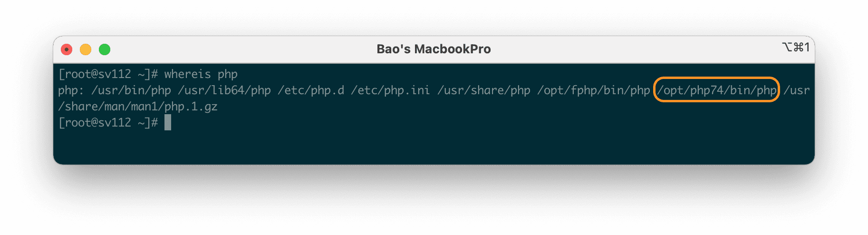Click the blinking terminal cursor block
The image size is (868, 235).
pyautogui.click(x=168, y=123)
